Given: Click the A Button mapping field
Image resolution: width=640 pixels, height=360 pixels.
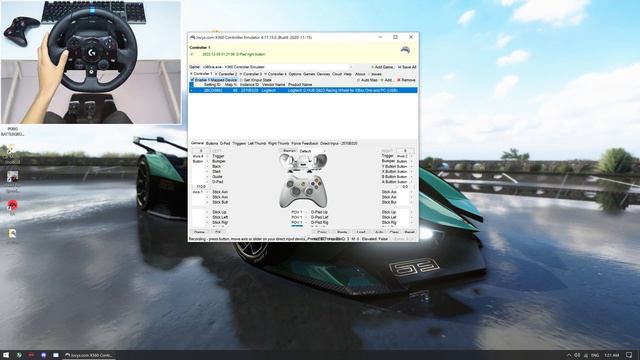Looking at the screenshot, I should pyautogui.click(x=405, y=182).
